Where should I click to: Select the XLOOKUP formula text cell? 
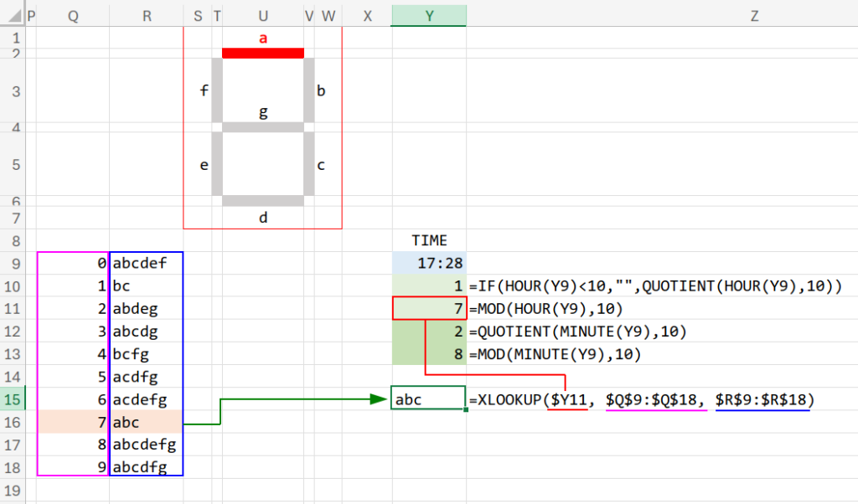[x=641, y=399]
